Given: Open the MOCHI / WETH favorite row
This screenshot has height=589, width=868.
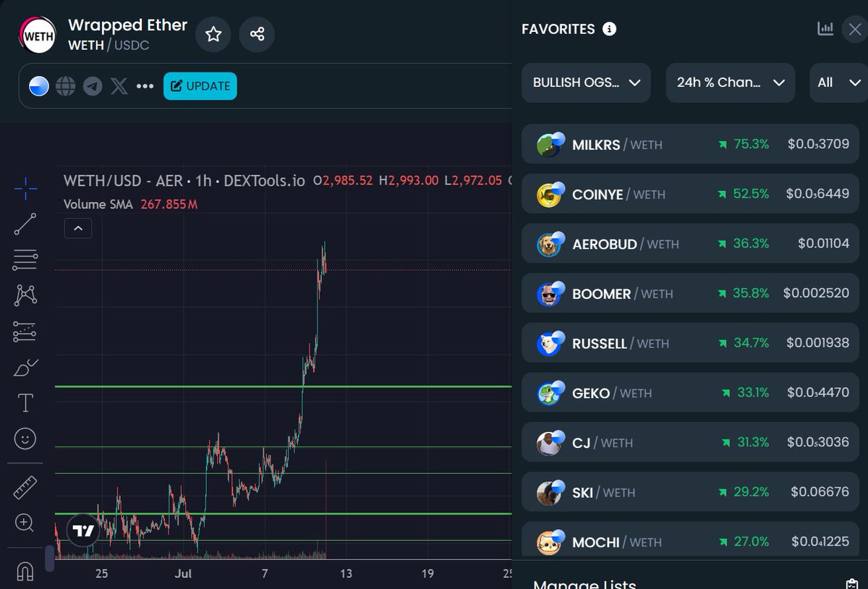Looking at the screenshot, I should (x=689, y=540).
